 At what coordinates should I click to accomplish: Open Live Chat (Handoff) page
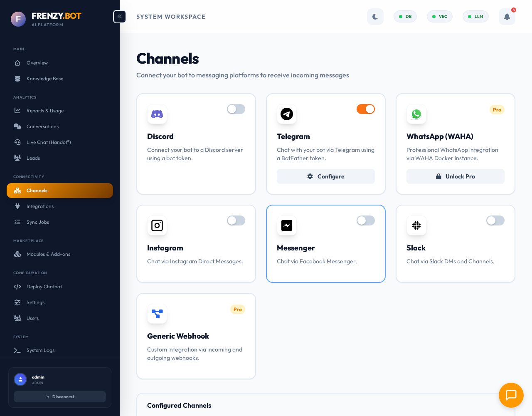(x=49, y=142)
